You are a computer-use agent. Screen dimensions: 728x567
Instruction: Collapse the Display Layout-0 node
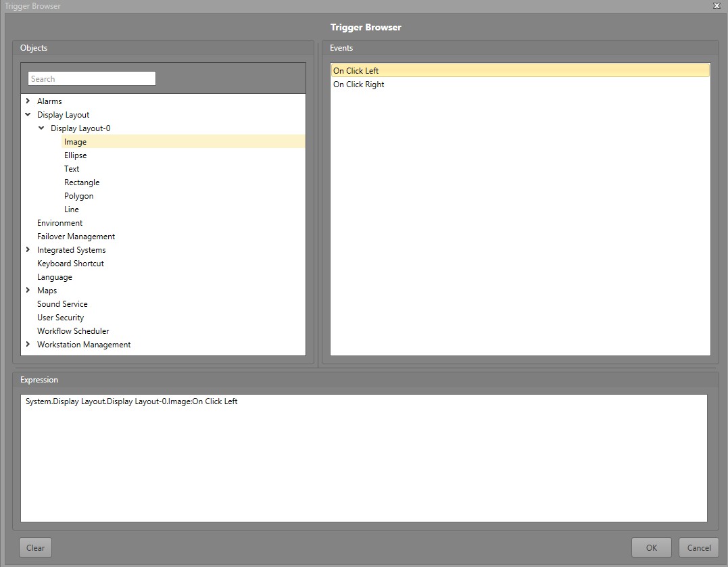pyautogui.click(x=41, y=128)
